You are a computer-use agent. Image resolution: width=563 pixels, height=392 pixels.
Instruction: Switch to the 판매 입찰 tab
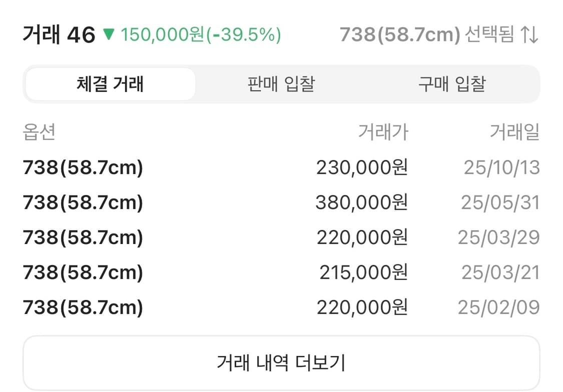280,84
